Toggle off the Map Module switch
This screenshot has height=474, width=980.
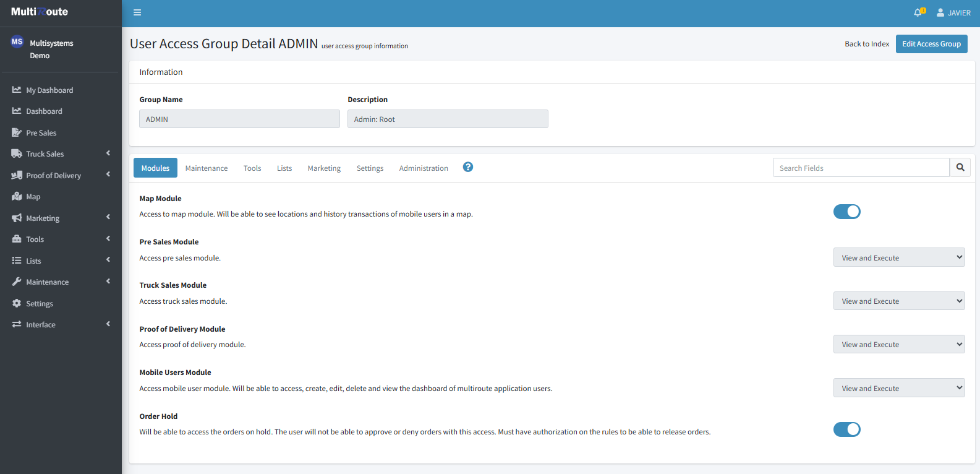(x=846, y=212)
